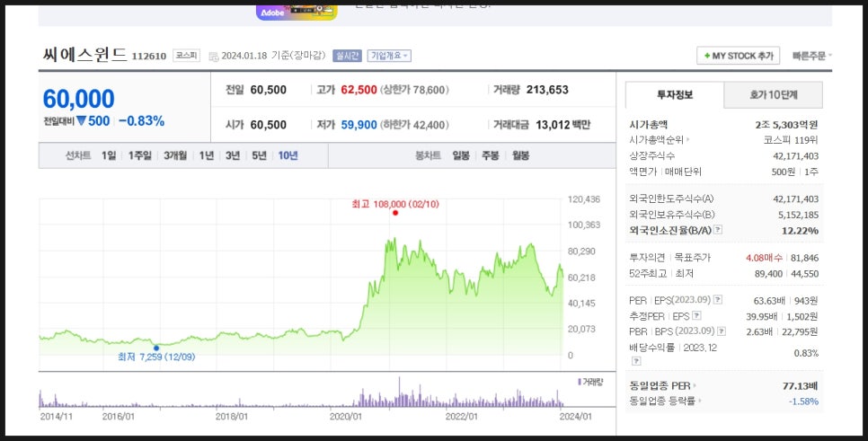The width and height of the screenshot is (868, 441).
Task: Switch to the 투자정보 tab
Action: [x=675, y=95]
